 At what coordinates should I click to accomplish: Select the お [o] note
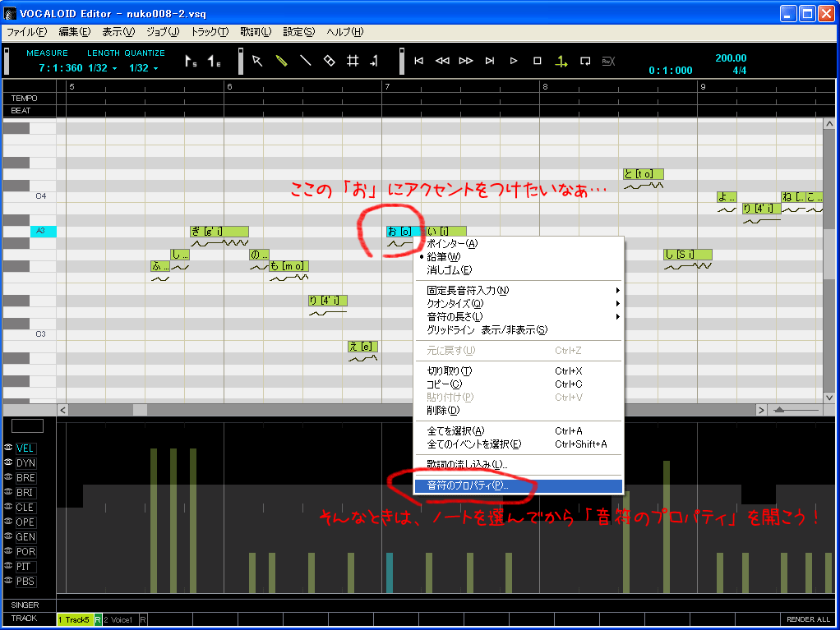403,232
